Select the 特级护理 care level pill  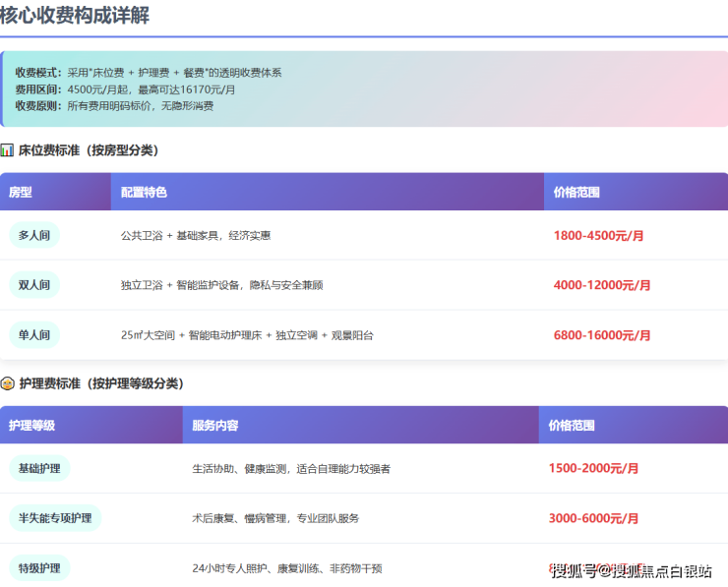(39, 568)
